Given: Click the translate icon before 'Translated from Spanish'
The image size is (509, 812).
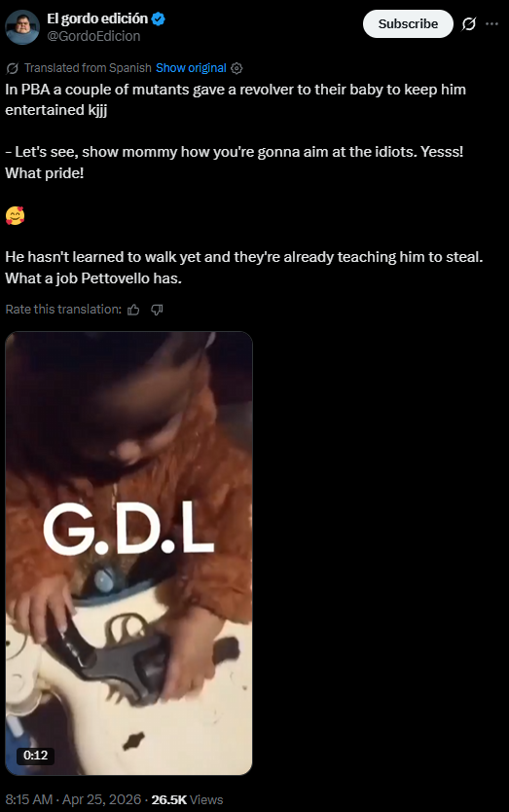Looking at the screenshot, I should 13,68.
